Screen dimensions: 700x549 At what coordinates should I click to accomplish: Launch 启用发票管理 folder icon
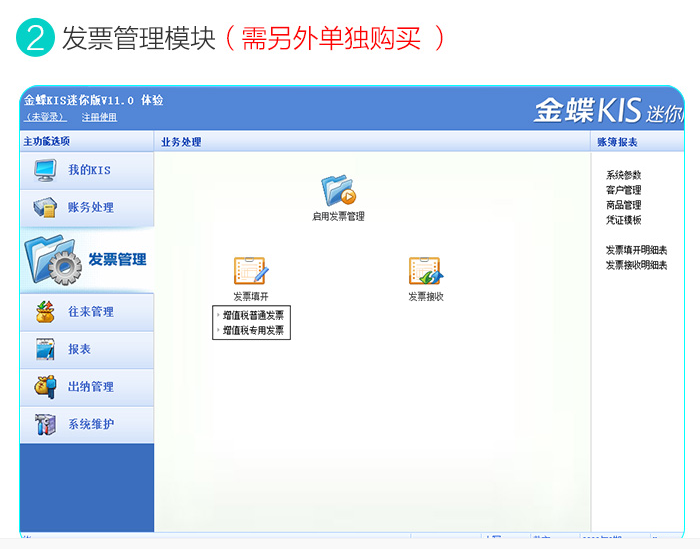[338, 190]
